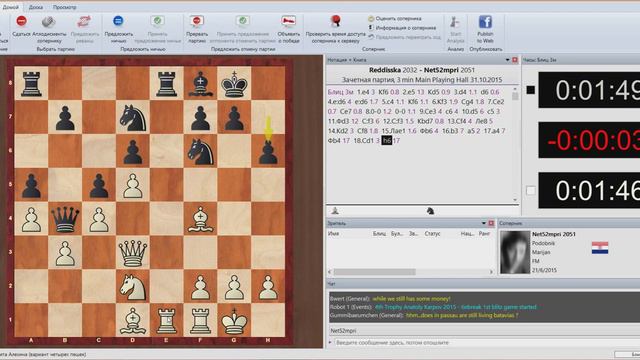Open the Просмотр ribbon tab
Viewport: 640px width, 360px height.
(x=64, y=7)
